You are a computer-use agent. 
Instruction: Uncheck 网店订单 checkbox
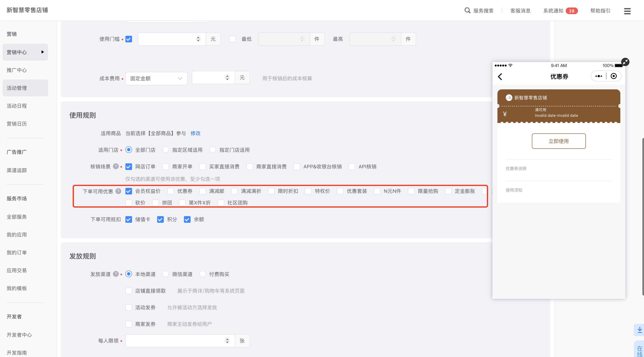(129, 167)
